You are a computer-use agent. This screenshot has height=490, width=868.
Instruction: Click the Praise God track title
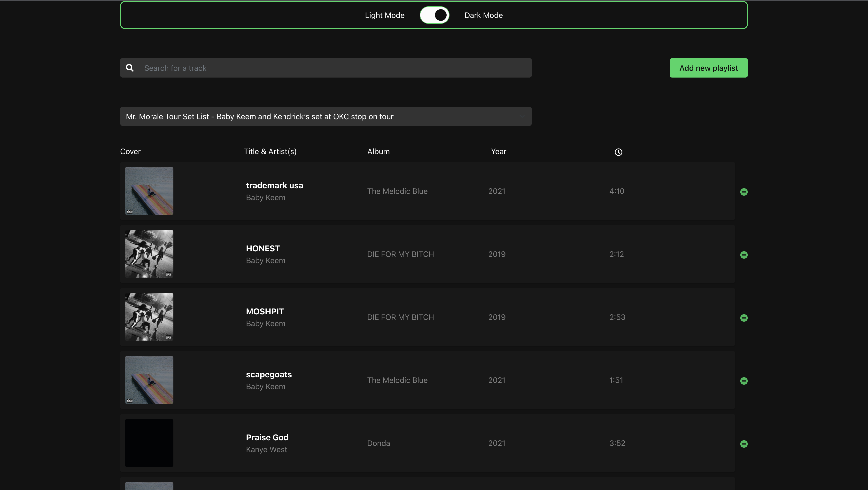point(267,437)
